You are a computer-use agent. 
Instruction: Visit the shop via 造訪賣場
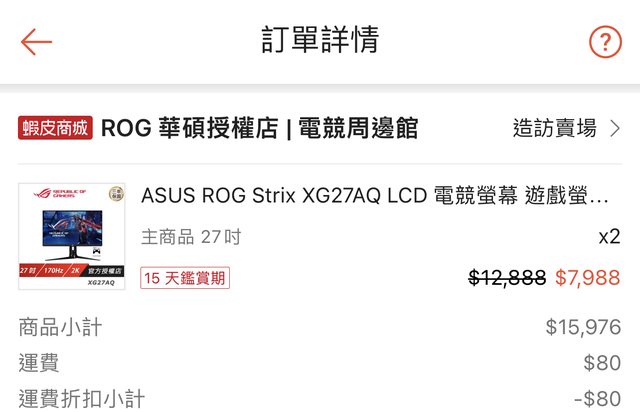[x=555, y=128]
